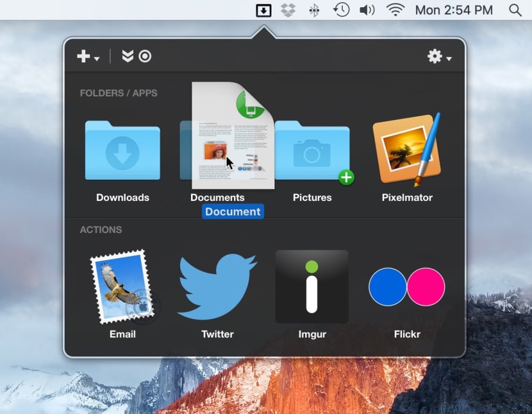Click the Pictures label
532x414 pixels.
coord(312,197)
